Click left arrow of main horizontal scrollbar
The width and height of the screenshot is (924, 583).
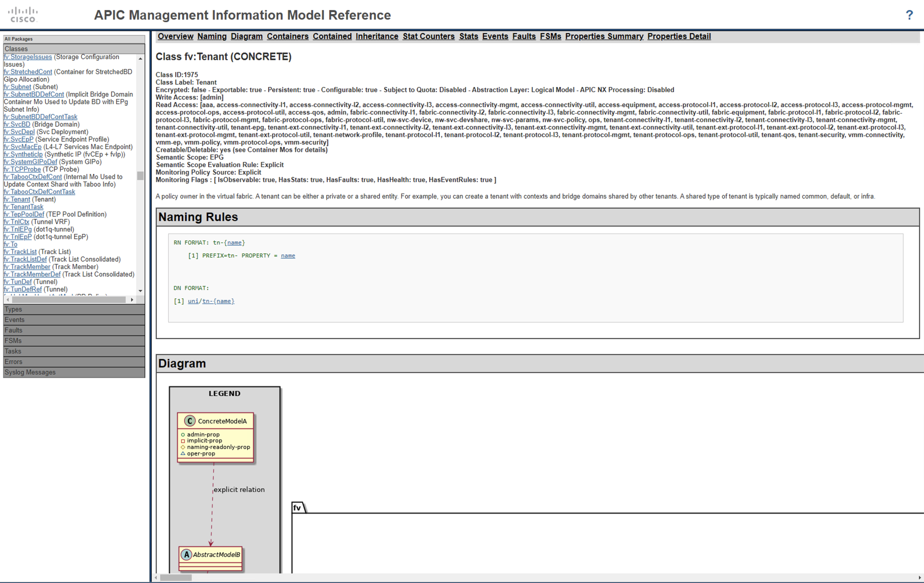[157, 578]
